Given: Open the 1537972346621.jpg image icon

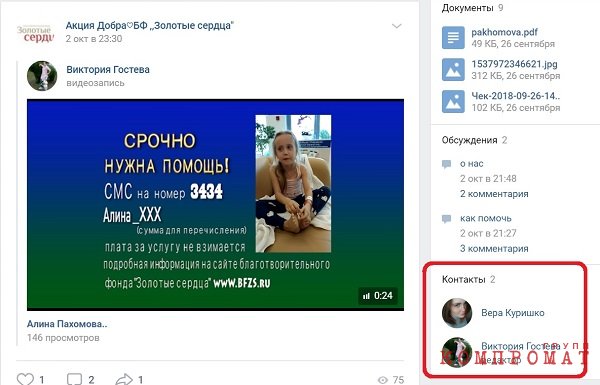Looking at the screenshot, I should (x=453, y=70).
